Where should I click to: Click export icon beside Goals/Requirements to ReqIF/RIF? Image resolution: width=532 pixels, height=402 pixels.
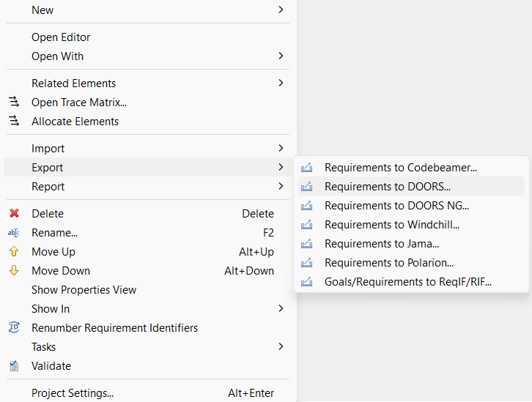tap(307, 282)
